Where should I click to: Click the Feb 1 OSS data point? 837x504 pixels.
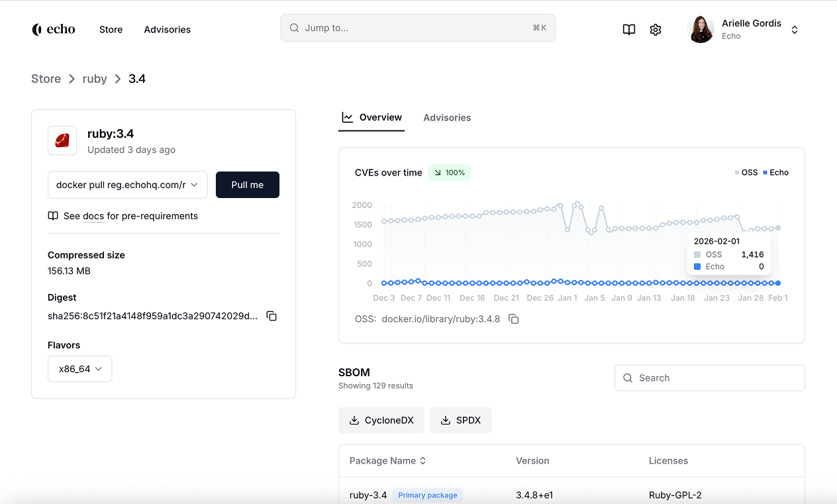coord(778,228)
